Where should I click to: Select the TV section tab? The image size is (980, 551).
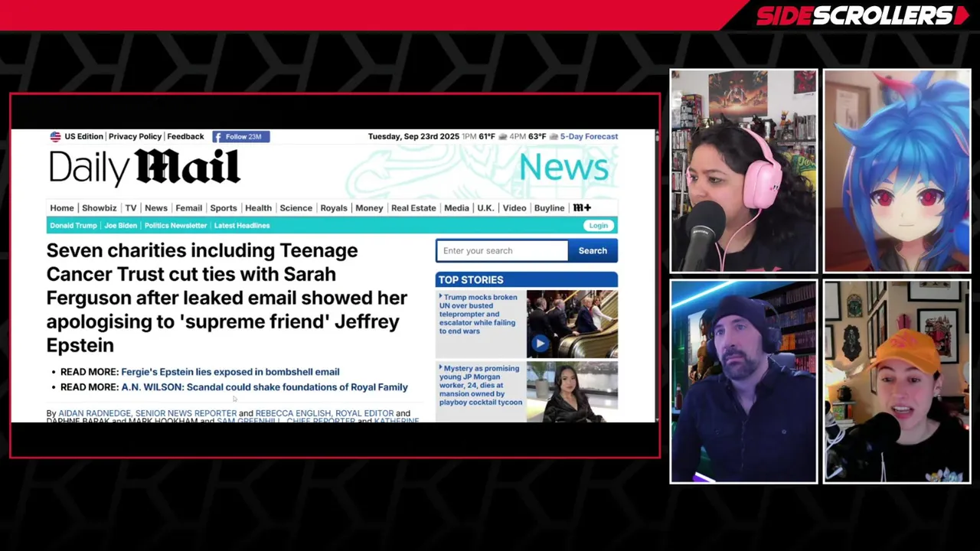click(131, 208)
